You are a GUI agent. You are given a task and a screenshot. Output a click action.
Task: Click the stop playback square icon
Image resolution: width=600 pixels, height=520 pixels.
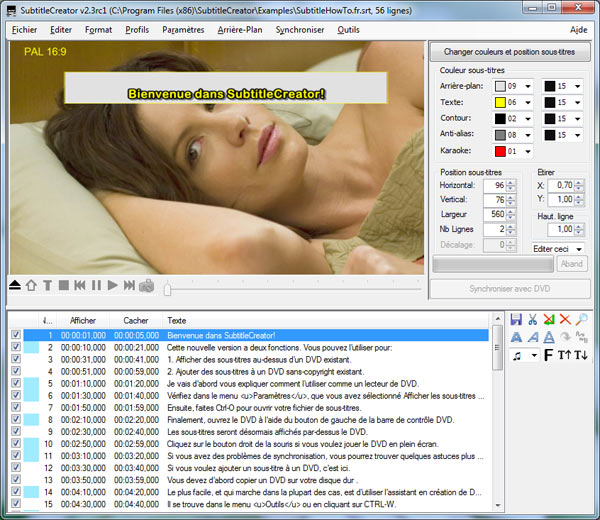pos(64,285)
